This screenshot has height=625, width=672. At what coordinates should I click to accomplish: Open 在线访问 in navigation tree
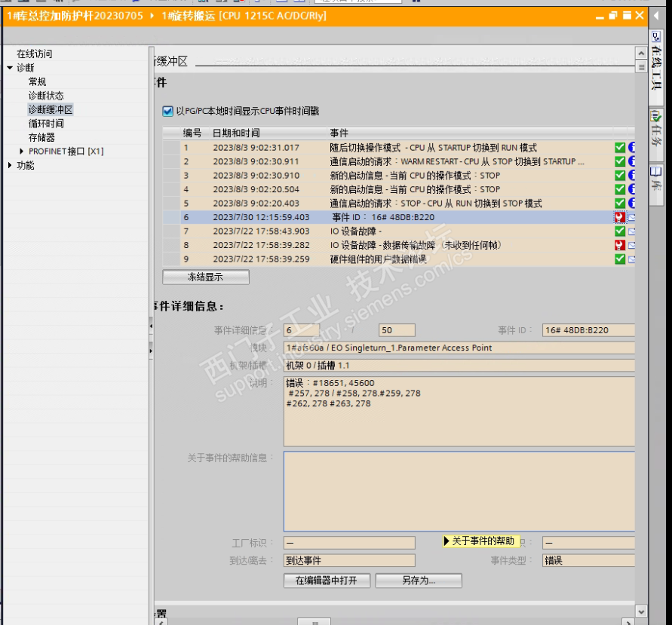(35, 54)
